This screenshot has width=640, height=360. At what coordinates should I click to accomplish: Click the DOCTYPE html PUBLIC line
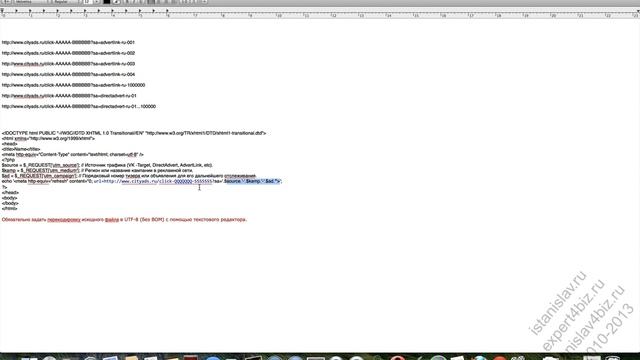(134, 133)
